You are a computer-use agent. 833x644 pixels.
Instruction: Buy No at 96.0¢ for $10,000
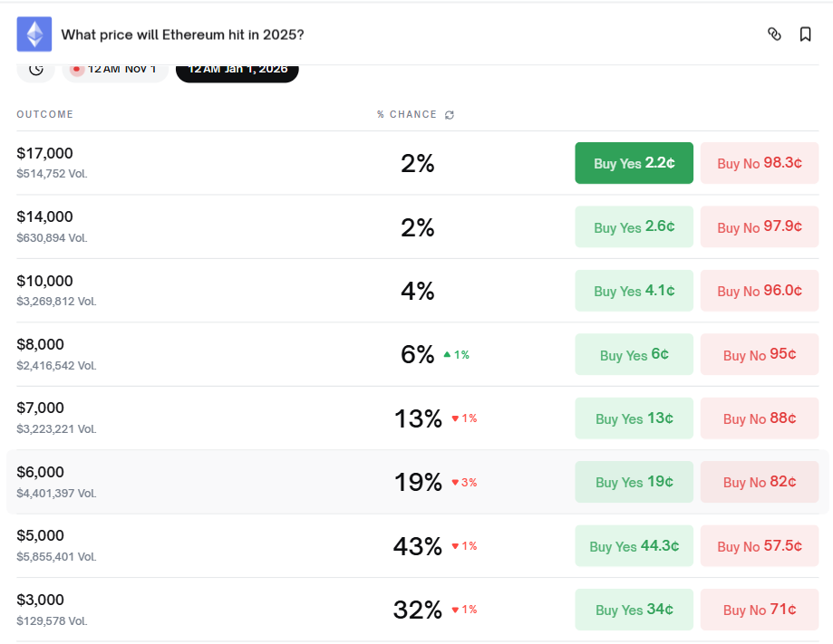[759, 290]
